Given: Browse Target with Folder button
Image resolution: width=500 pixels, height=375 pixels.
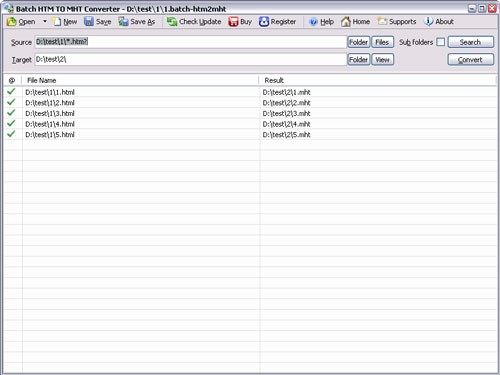Looking at the screenshot, I should pyautogui.click(x=359, y=60).
